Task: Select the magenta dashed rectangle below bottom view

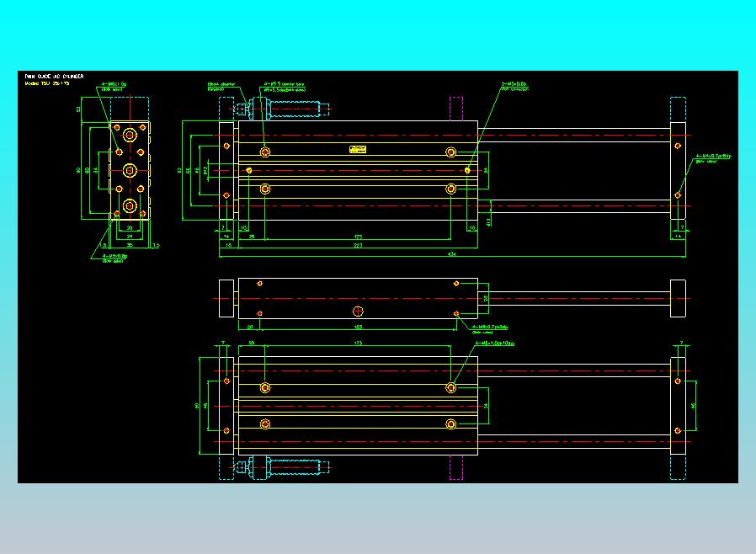Action: [456, 467]
